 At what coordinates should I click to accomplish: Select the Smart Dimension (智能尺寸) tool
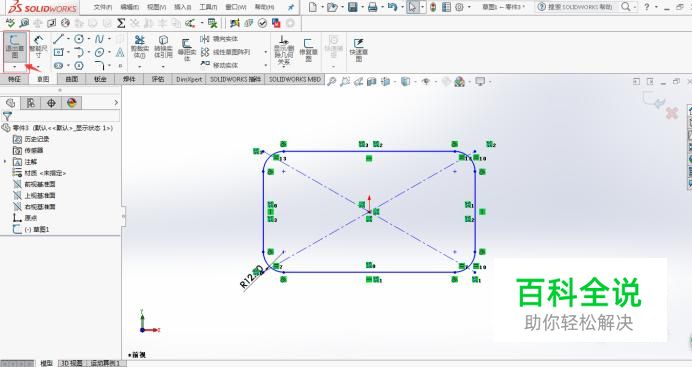click(38, 47)
